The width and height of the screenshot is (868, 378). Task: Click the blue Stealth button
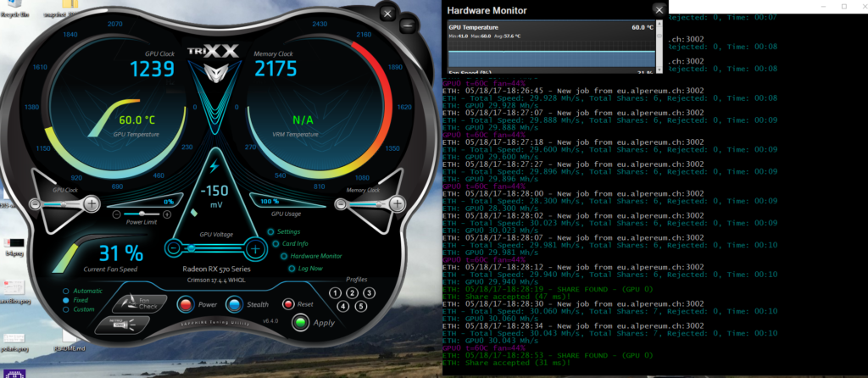tap(234, 304)
